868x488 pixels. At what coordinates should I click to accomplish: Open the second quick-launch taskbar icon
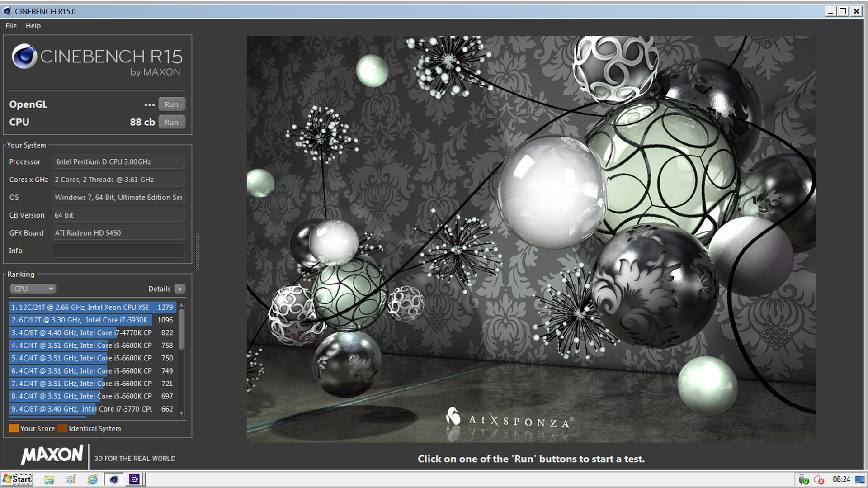71,479
